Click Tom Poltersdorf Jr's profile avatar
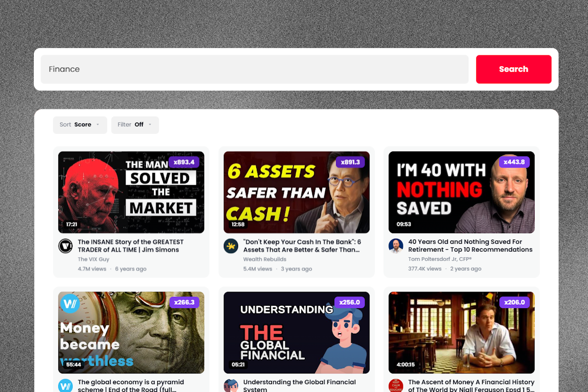 point(395,246)
